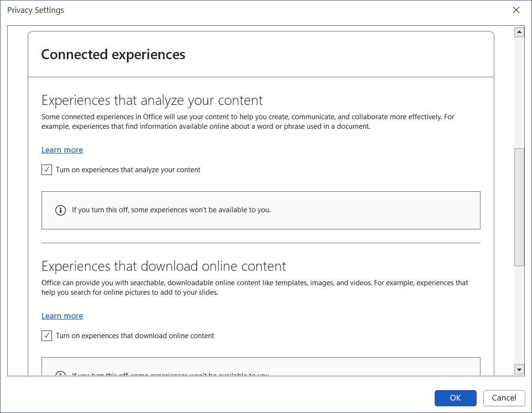This screenshot has width=532, height=413.
Task: Select the Connected experiences heading
Action: [x=113, y=54]
